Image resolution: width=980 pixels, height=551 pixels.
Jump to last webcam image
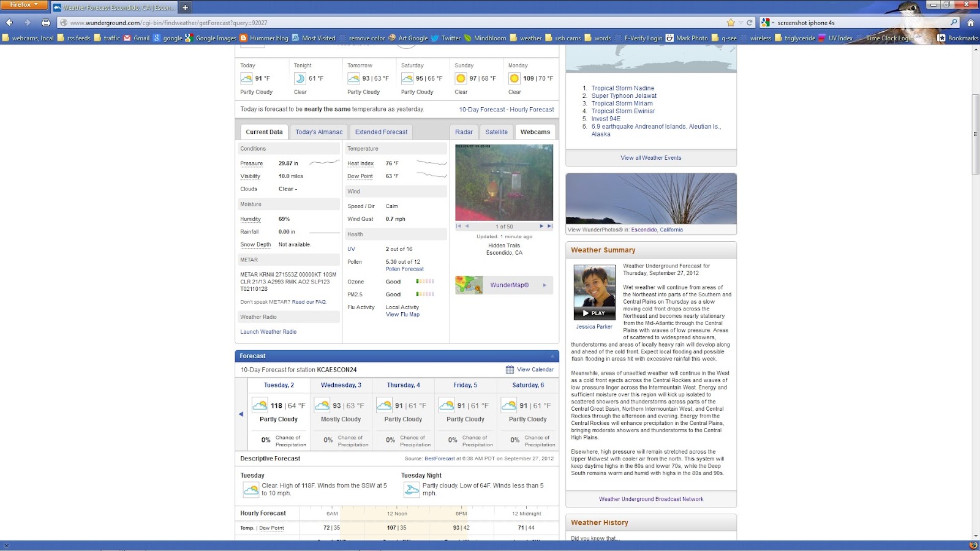click(549, 226)
